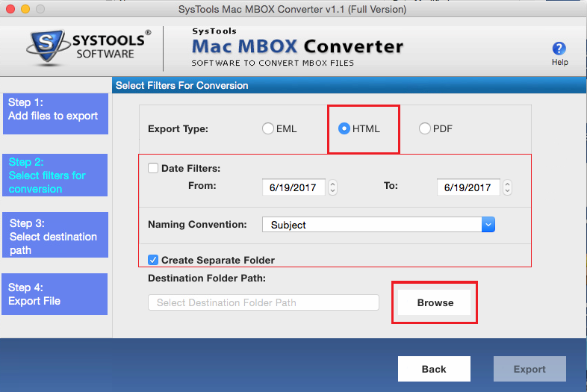Click the Export button
This screenshot has height=392, width=587.
click(529, 369)
